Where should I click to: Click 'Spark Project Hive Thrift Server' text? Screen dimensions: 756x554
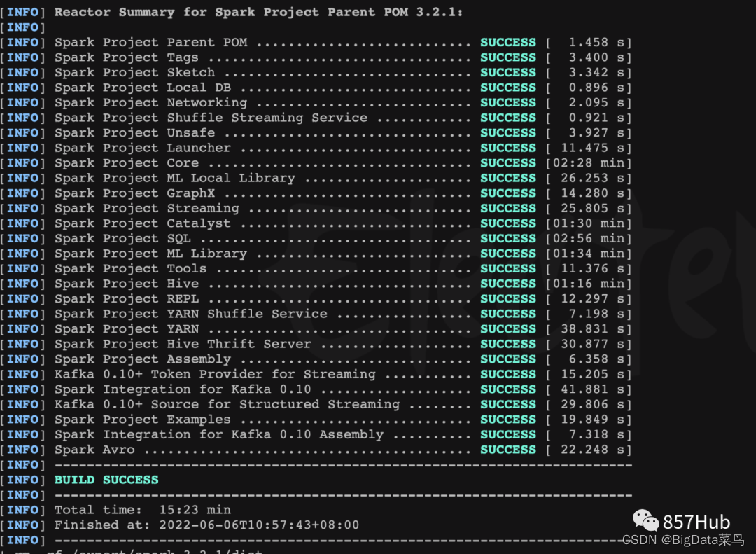click(x=183, y=344)
